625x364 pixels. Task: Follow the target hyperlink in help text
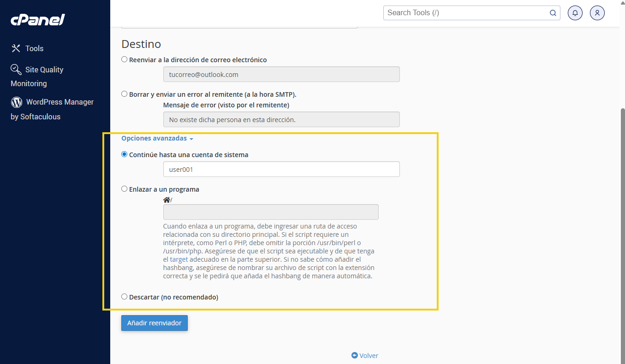(x=179, y=259)
